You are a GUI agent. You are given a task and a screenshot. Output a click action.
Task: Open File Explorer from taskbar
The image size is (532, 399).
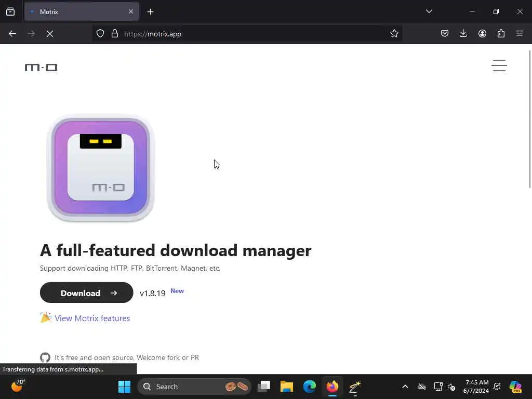287,387
